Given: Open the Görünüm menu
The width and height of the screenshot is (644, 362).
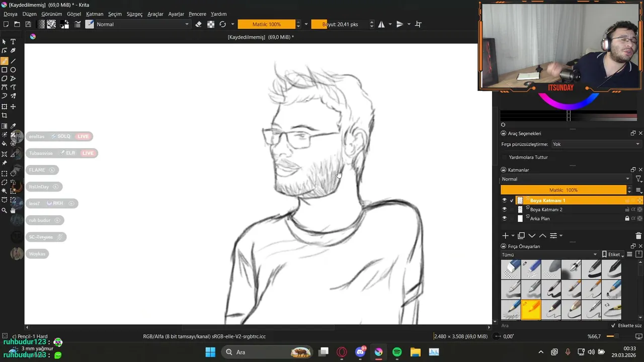Looking at the screenshot, I should 52,14.
